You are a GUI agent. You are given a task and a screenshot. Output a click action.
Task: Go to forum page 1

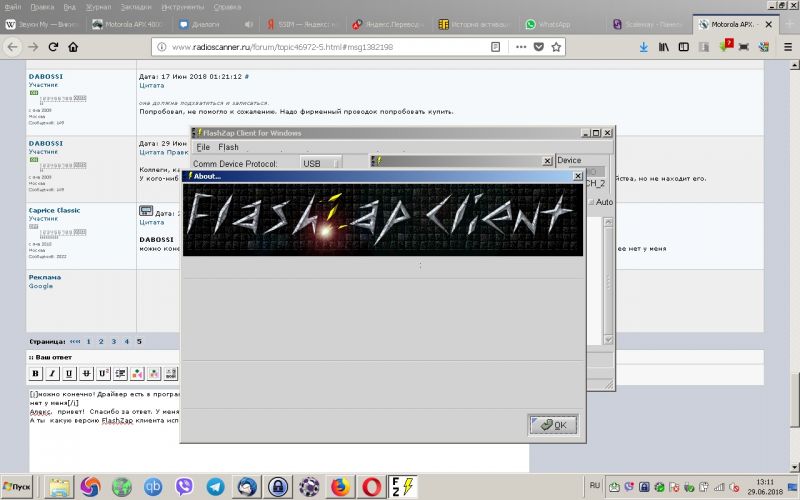pyautogui.click(x=88, y=342)
